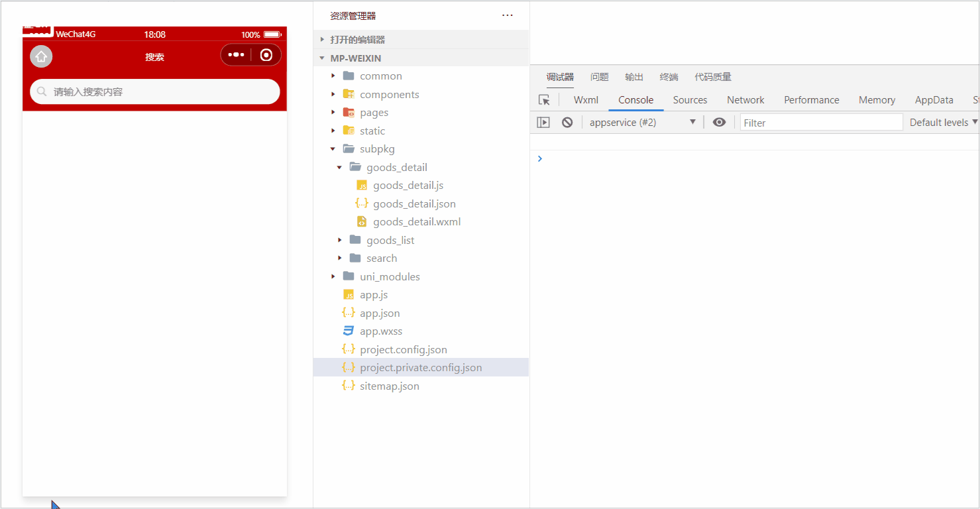Click the app.json braces icon
980x509 pixels.
coord(349,313)
